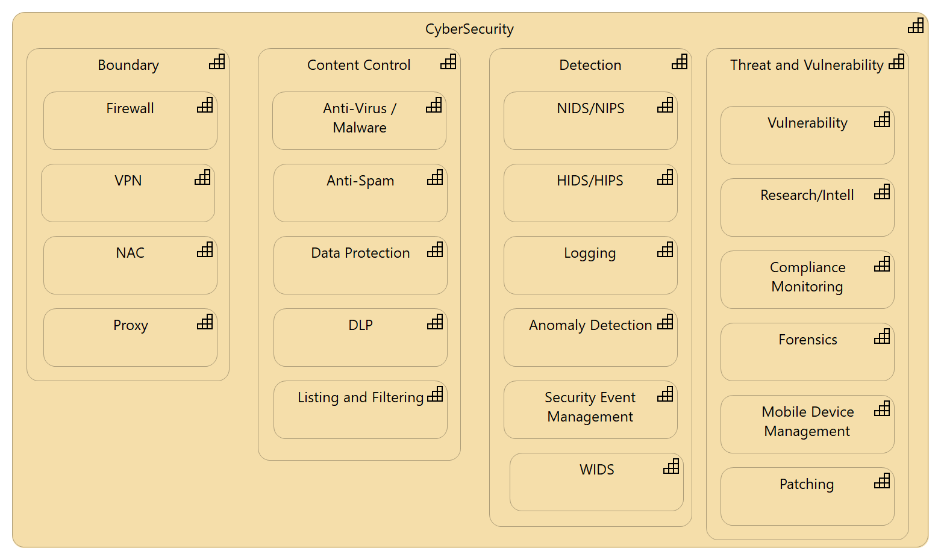Select the Security Event Management box
The height and width of the screenshot is (560, 941).
(x=590, y=410)
